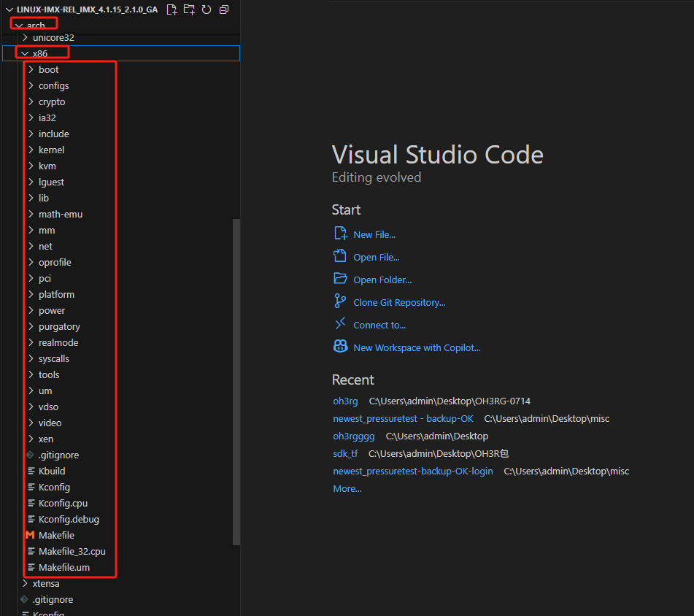Select the kvm folder row
The image size is (694, 616).
[x=121, y=166]
